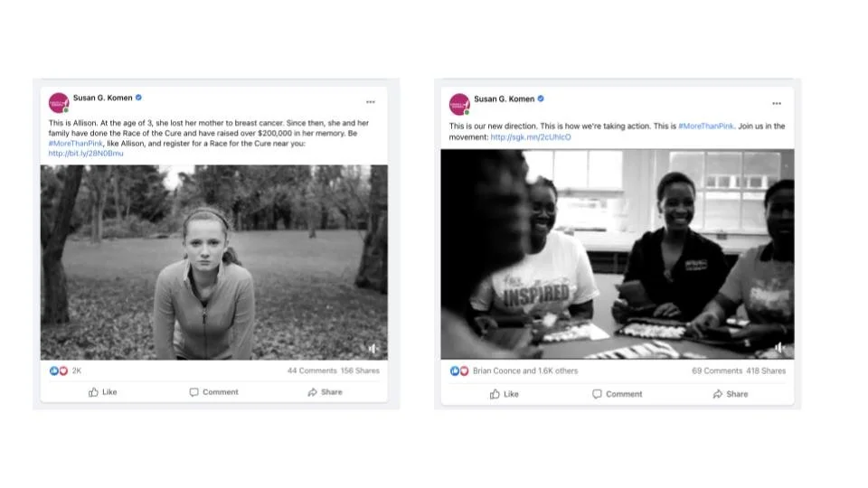The image size is (868, 488).
Task: Click #MoreThanPink hashtag in left post
Action: [75, 144]
